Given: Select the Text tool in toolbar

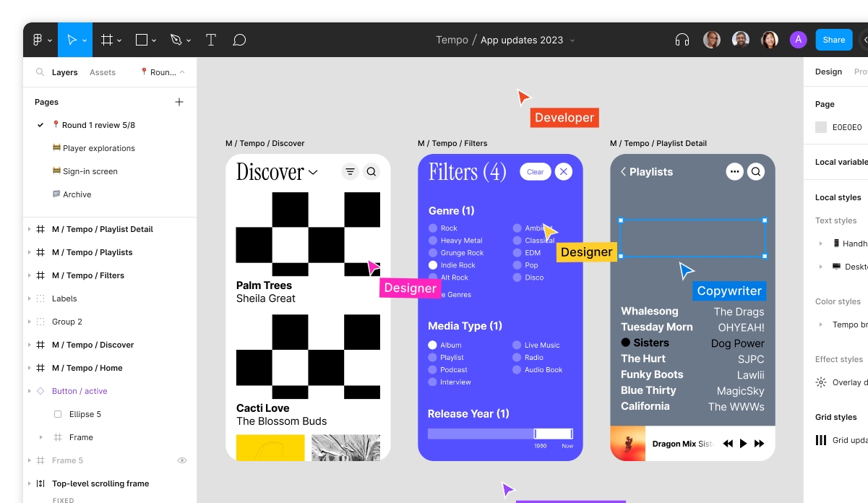Looking at the screenshot, I should tap(211, 40).
